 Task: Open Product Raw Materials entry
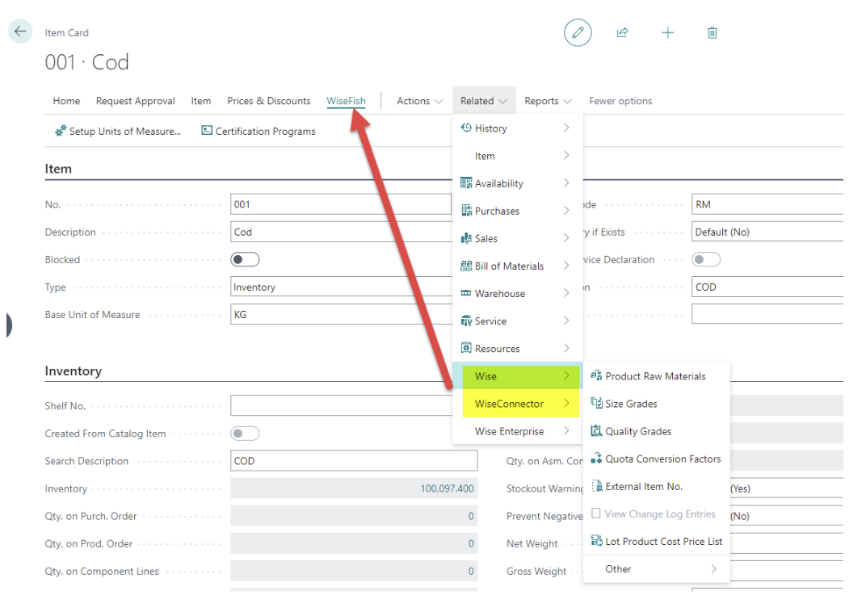[x=655, y=376]
